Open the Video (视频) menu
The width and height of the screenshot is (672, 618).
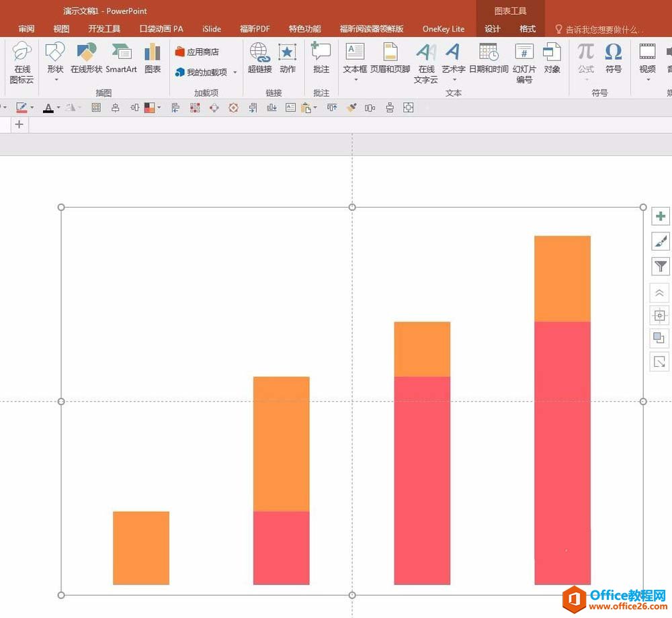647,61
